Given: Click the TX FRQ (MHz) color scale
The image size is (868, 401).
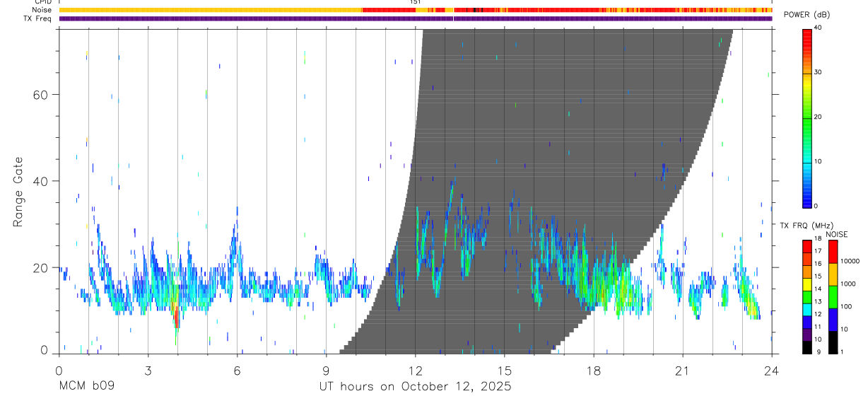Looking at the screenshot, I should 807,296.
